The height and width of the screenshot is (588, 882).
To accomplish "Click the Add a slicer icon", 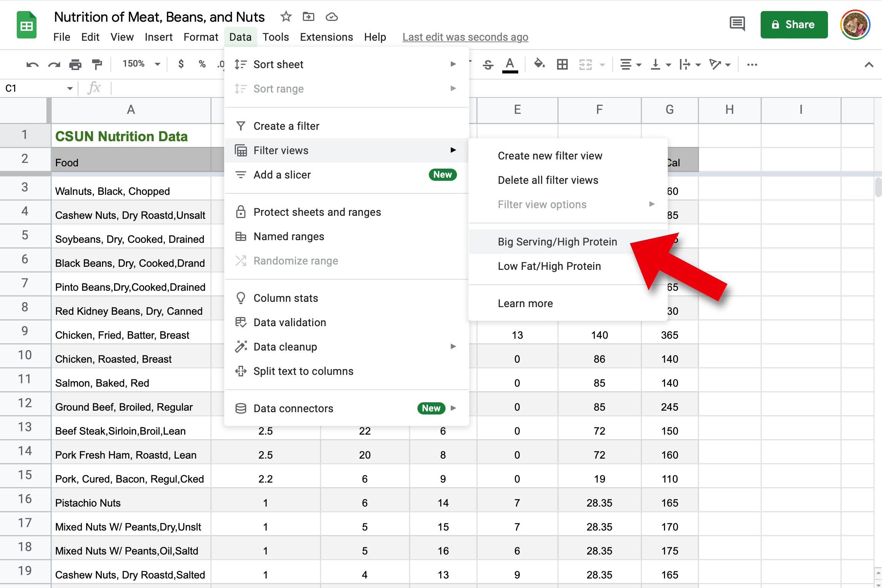I will 241,174.
